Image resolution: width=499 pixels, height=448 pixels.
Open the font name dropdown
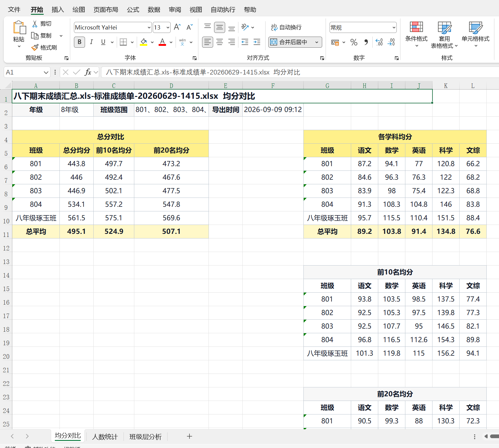(149, 27)
